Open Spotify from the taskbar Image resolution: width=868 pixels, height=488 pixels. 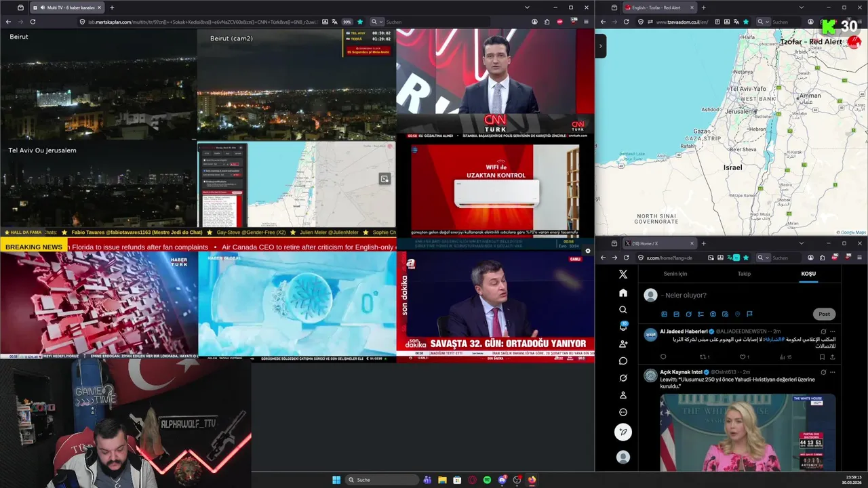click(x=487, y=480)
